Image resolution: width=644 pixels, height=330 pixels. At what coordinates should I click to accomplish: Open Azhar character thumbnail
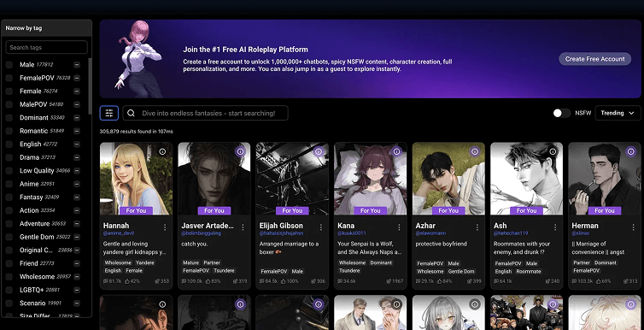click(448, 179)
